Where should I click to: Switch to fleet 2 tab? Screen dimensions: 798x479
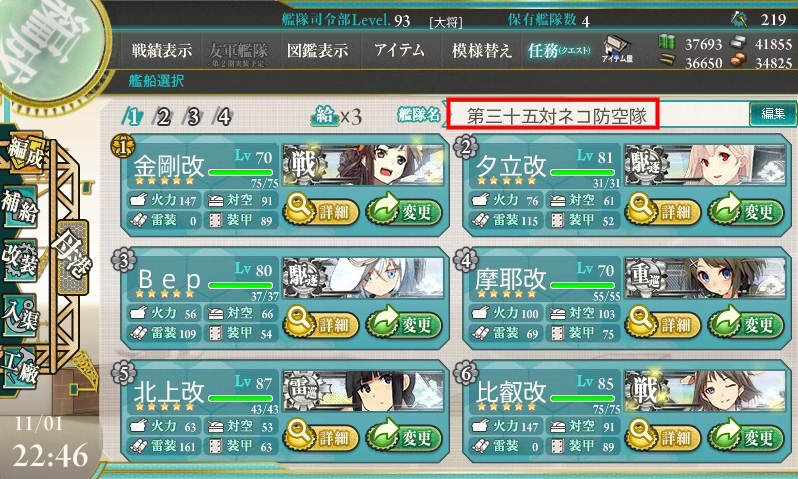tap(163, 117)
